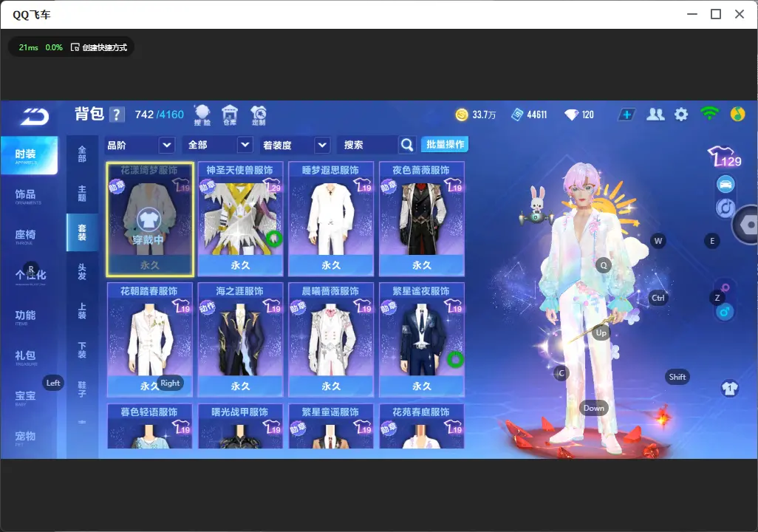758x532 pixels.
Task: Click the gold coin currency icon
Action: click(x=462, y=115)
